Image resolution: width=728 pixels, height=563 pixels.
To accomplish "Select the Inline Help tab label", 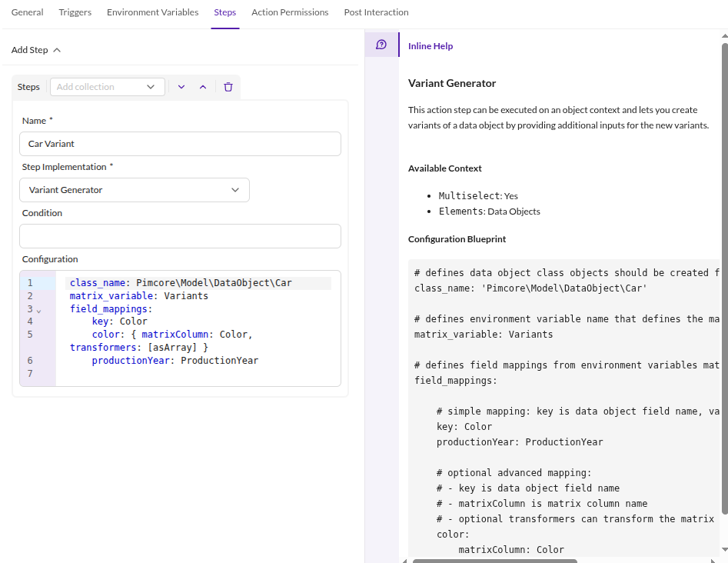I will tap(430, 46).
